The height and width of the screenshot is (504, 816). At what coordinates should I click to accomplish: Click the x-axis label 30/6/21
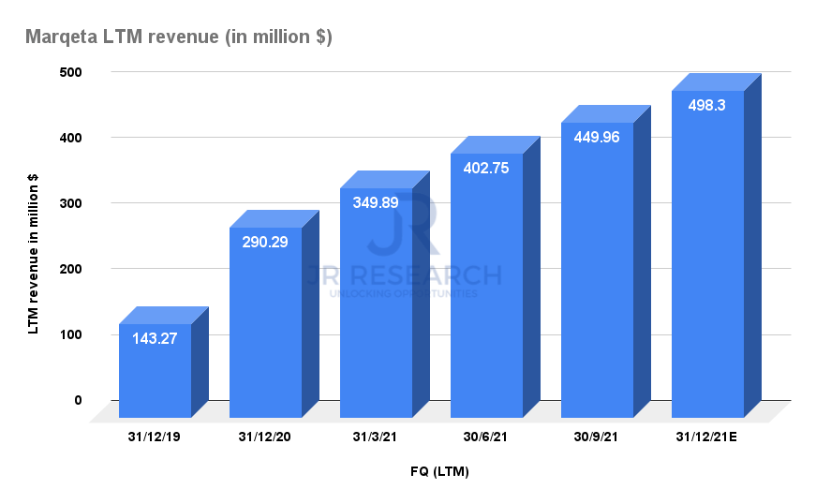coord(485,437)
